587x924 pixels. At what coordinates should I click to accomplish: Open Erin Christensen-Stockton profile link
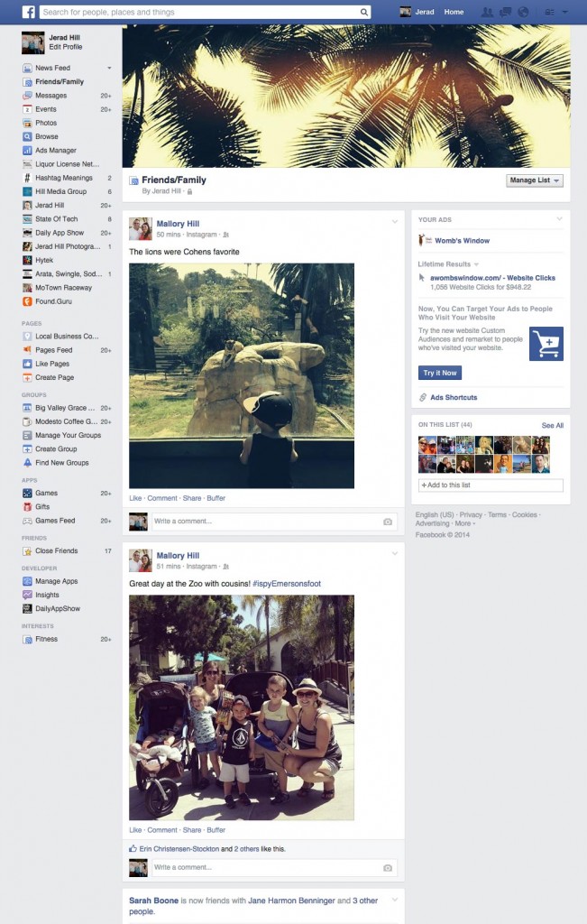pos(179,849)
